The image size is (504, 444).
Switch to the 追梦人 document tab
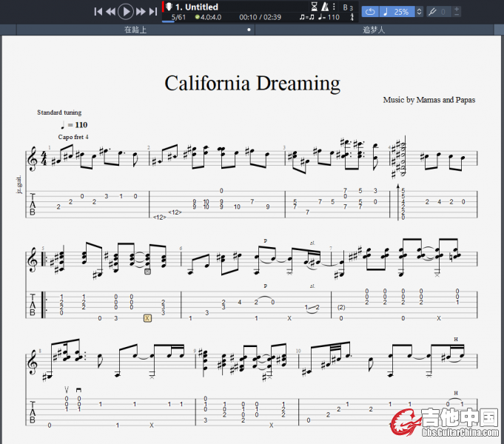click(x=374, y=30)
